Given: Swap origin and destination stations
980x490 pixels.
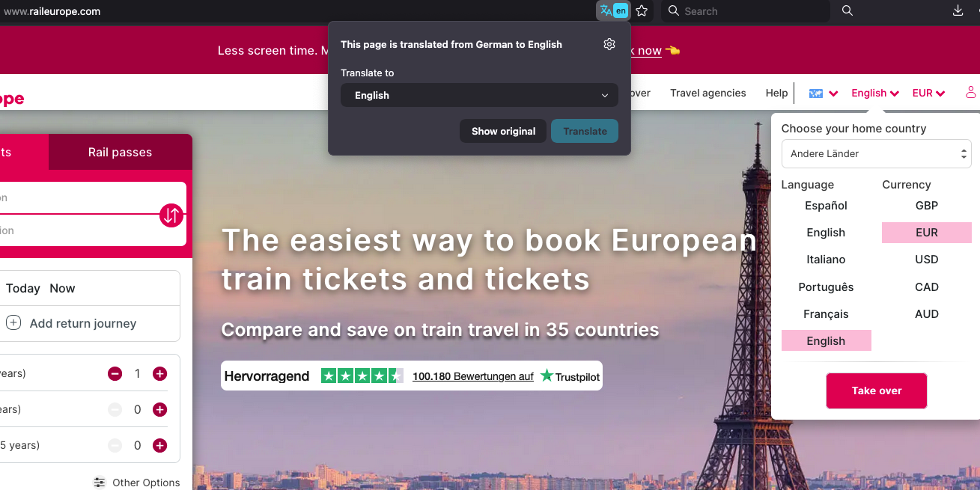Looking at the screenshot, I should click(171, 215).
